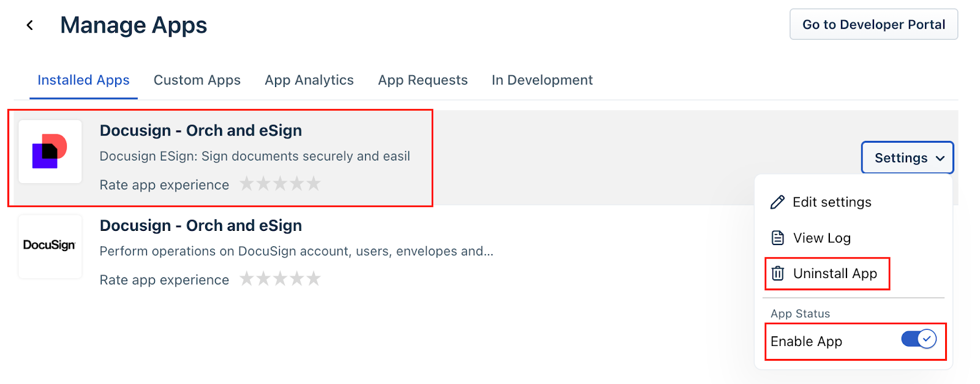Rate second Docusign app four stars
This screenshot has height=384, width=980.
coord(297,279)
